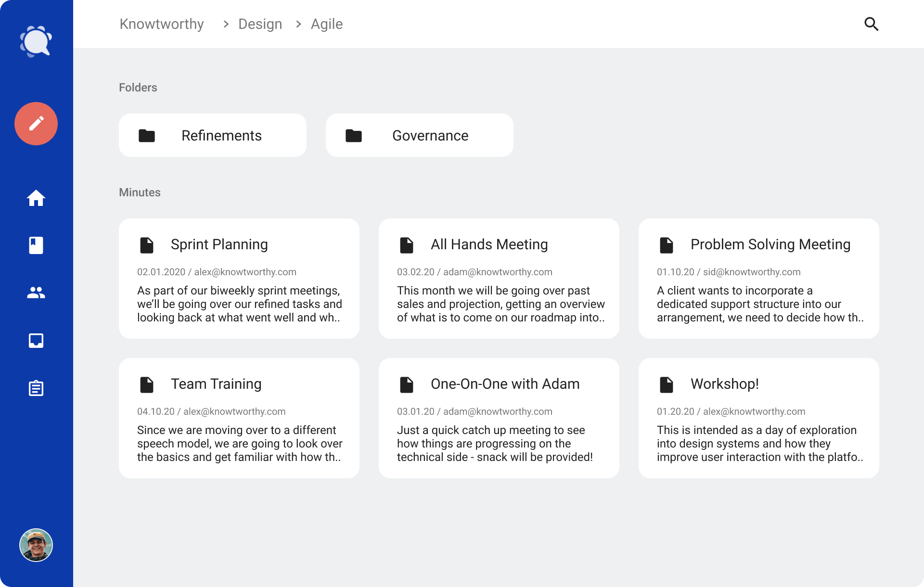Click adam@knowtworthy.com on All Hands Meeting

point(498,272)
